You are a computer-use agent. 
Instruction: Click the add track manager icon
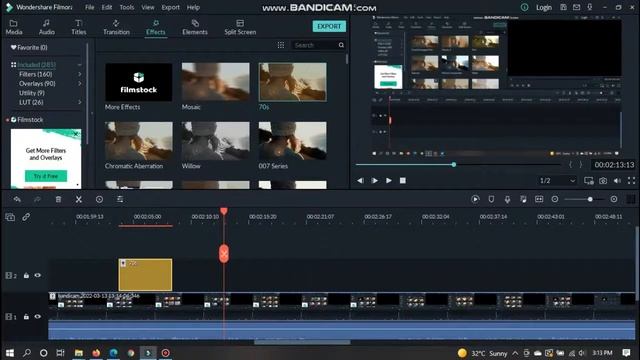10,217
